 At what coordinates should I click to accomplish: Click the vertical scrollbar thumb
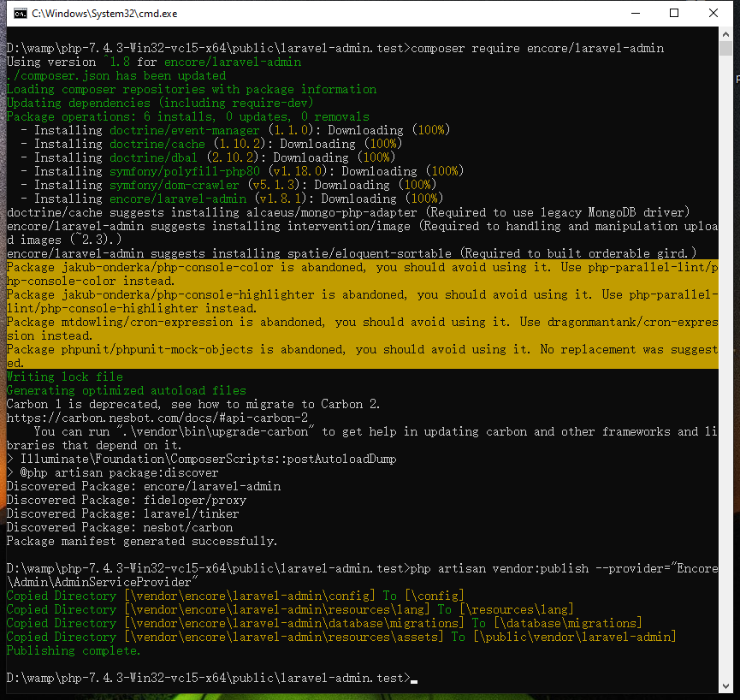[x=725, y=48]
